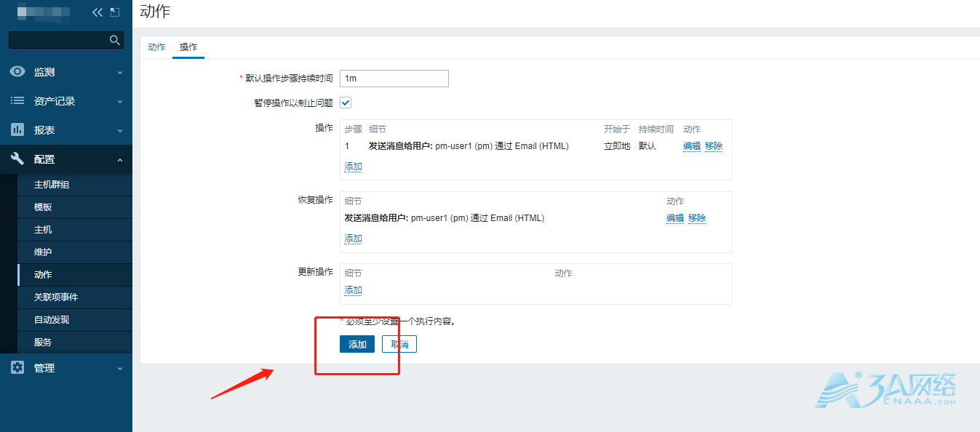980x432 pixels.
Task: Click the 默认操作步骤持续时间 input field
Action: tap(394, 79)
